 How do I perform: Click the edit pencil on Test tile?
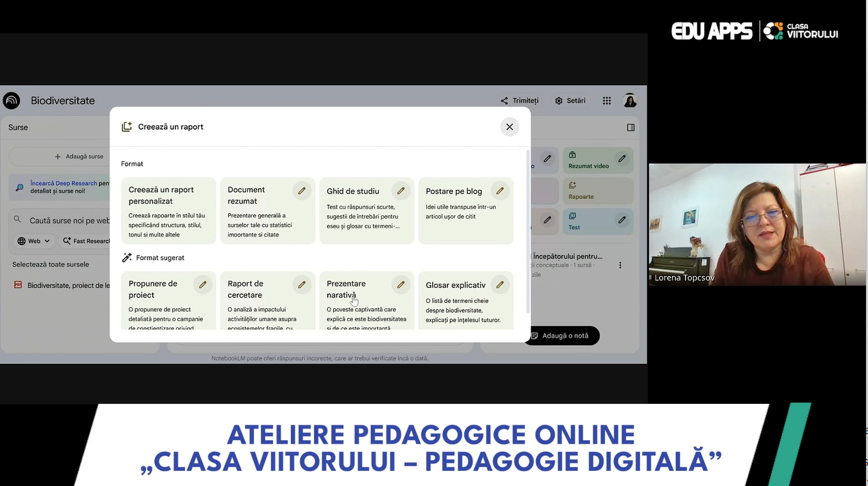[x=622, y=220]
